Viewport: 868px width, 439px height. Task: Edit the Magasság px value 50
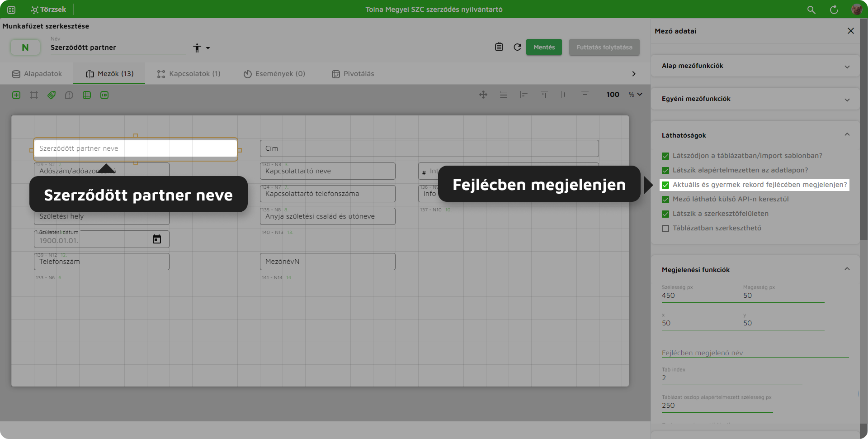pyautogui.click(x=783, y=296)
